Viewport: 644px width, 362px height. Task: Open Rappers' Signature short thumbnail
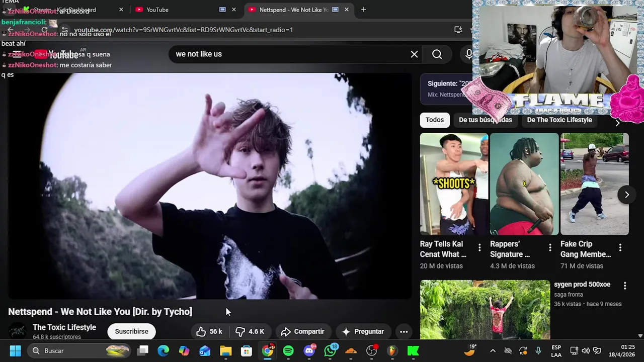524,184
